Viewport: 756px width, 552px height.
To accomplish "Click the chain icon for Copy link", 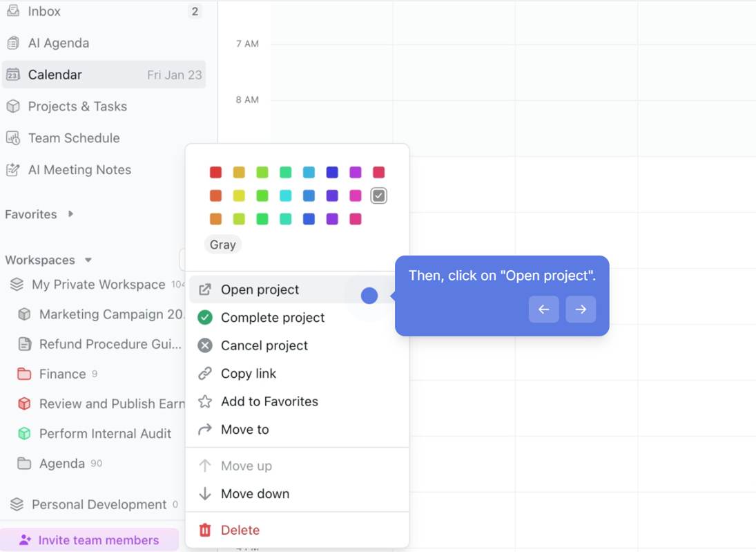I will [x=205, y=374].
